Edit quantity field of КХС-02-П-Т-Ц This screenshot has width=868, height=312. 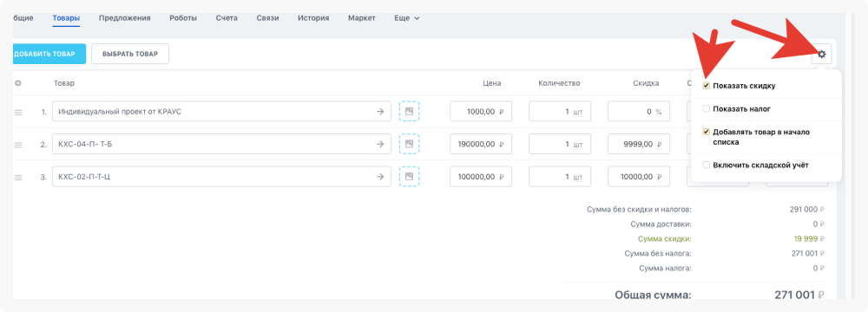click(x=560, y=177)
